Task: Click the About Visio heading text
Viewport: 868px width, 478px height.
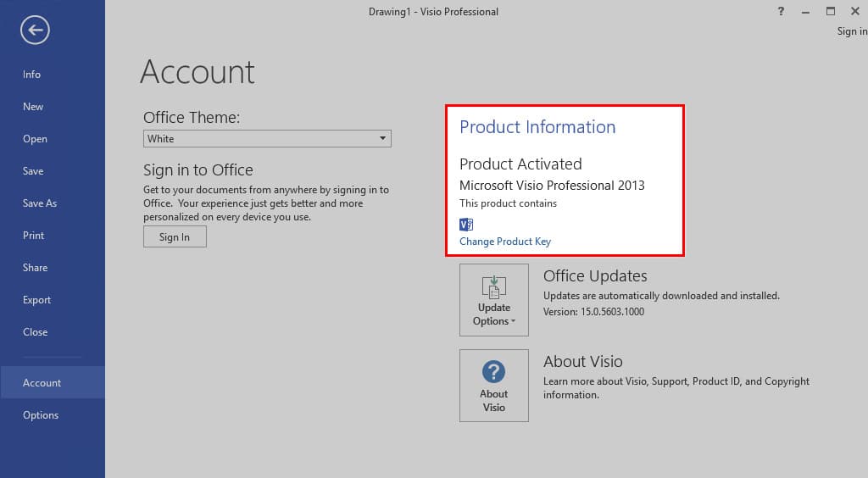Action: 583,361
